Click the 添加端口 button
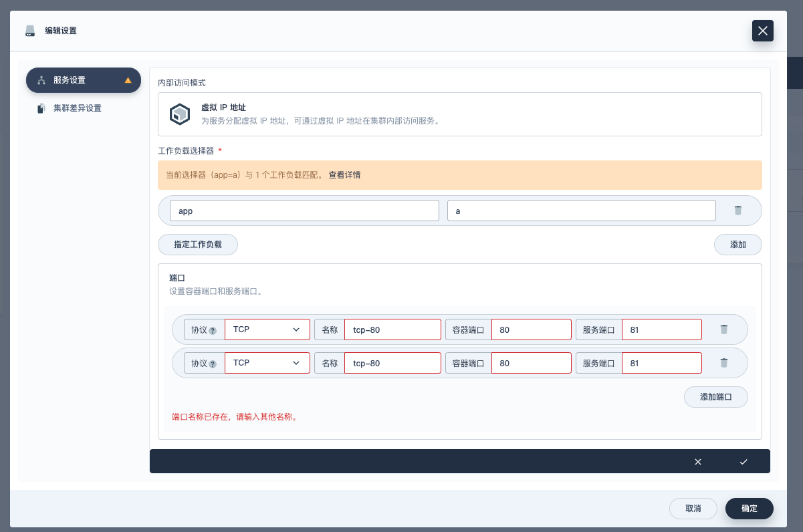The image size is (803, 532). coord(716,397)
